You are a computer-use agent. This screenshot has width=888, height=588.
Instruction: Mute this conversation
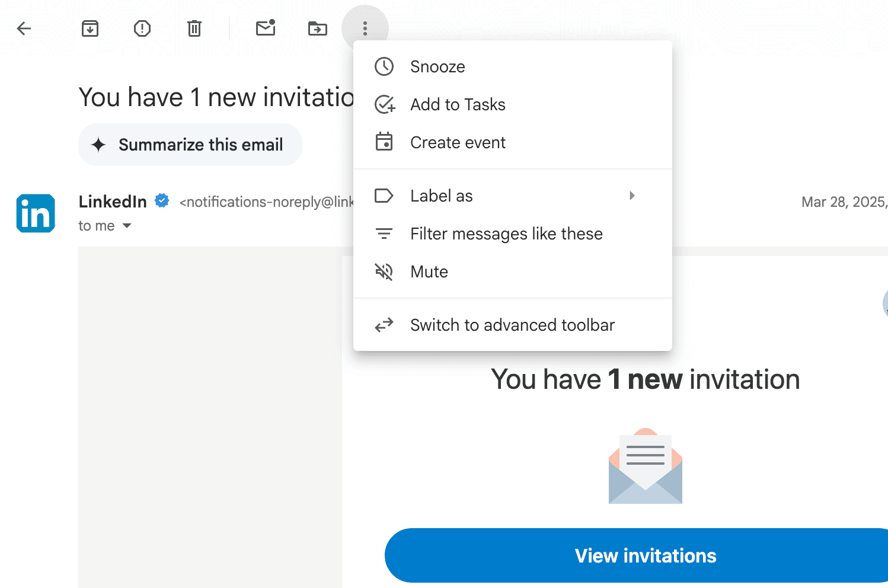[x=429, y=271]
